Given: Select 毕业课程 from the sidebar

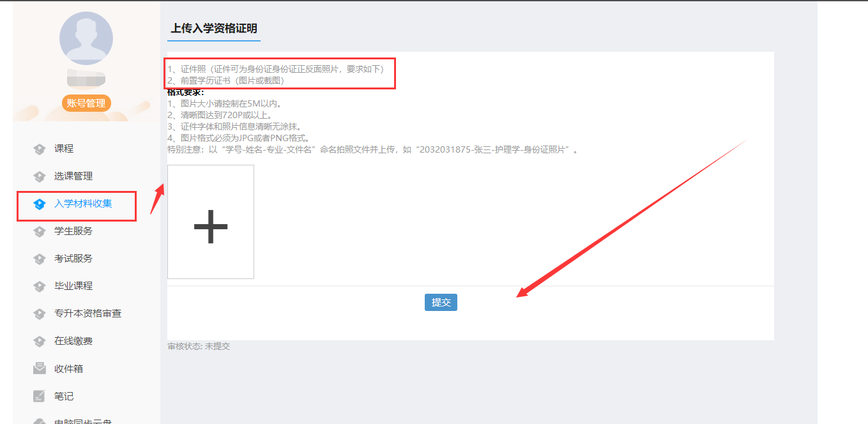Looking at the screenshot, I should tap(73, 286).
